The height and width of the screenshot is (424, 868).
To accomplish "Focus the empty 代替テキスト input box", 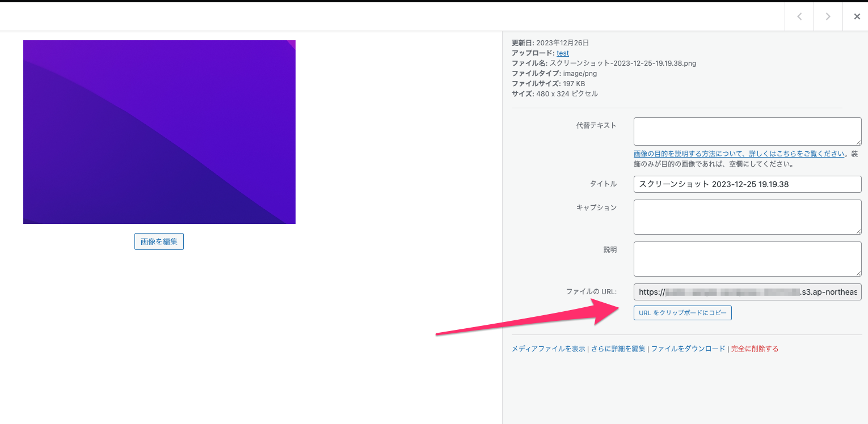I will pyautogui.click(x=747, y=131).
